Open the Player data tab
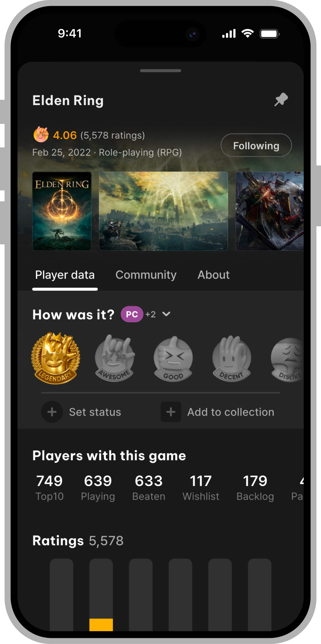 65,275
